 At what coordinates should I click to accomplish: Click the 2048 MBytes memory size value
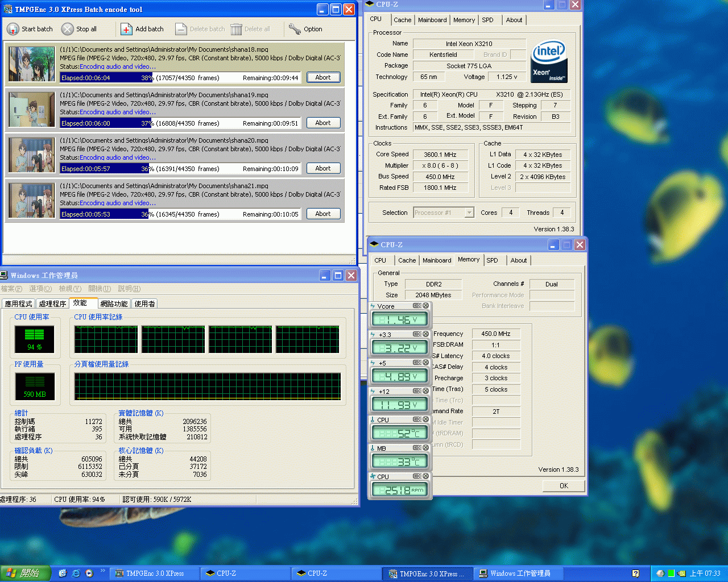click(433, 295)
